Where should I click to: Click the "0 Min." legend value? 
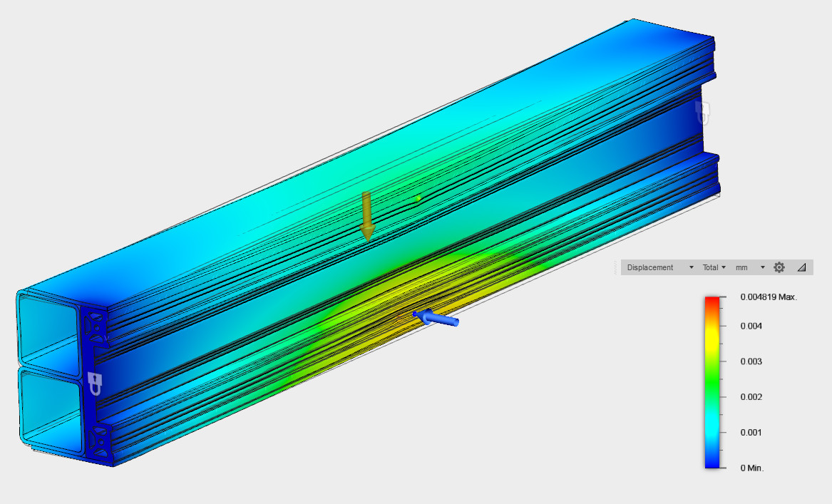tap(752, 468)
